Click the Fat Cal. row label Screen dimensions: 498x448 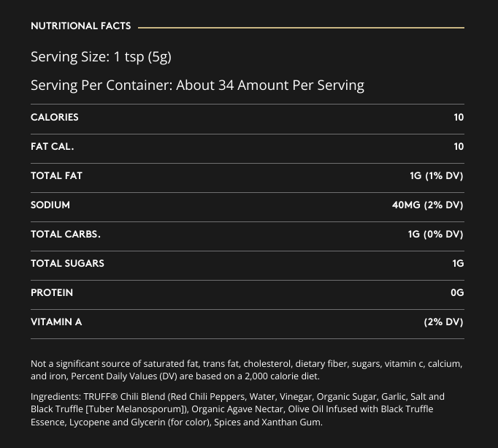53,147
